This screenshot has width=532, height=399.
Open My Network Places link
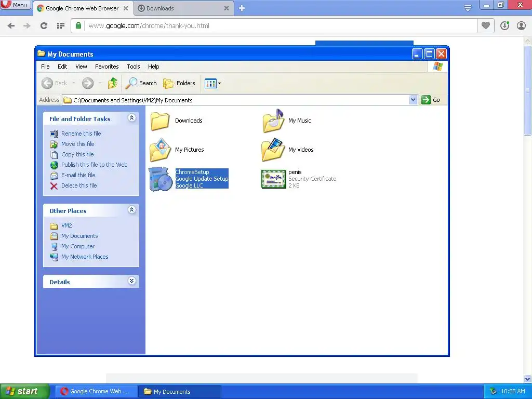coord(85,257)
